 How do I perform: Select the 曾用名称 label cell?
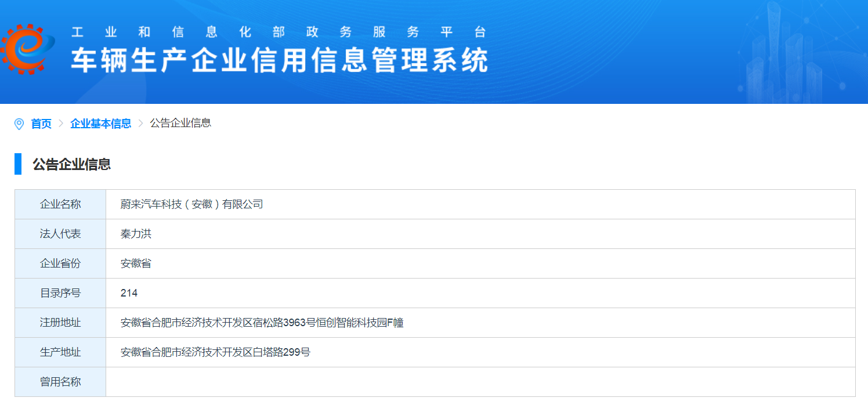(60, 382)
